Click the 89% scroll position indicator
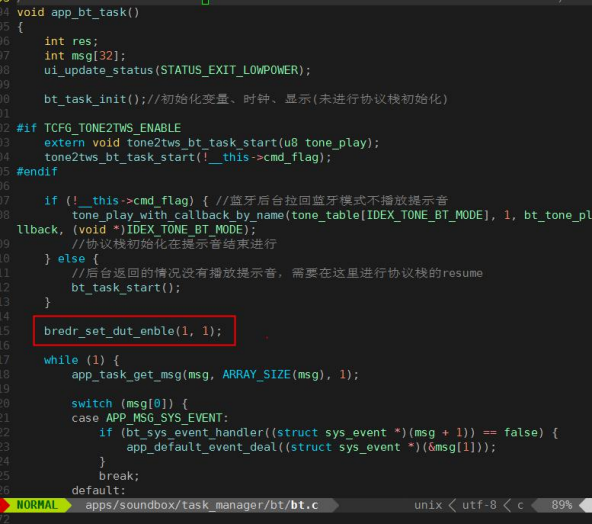Viewport: 592px width, 524px height. (x=561, y=505)
